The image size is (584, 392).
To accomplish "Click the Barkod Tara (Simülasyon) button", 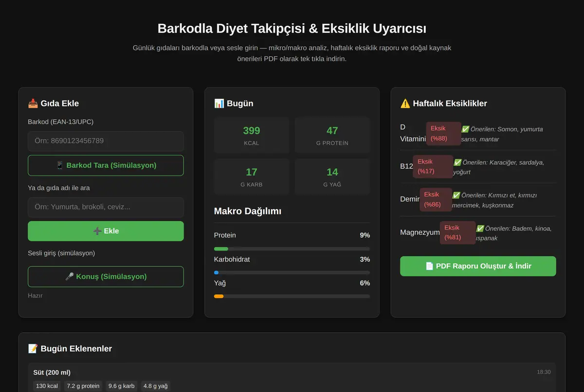I will tap(106, 165).
